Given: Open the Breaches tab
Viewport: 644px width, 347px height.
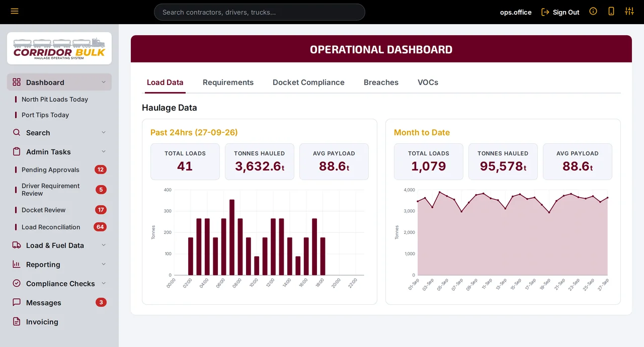Looking at the screenshot, I should pyautogui.click(x=381, y=82).
